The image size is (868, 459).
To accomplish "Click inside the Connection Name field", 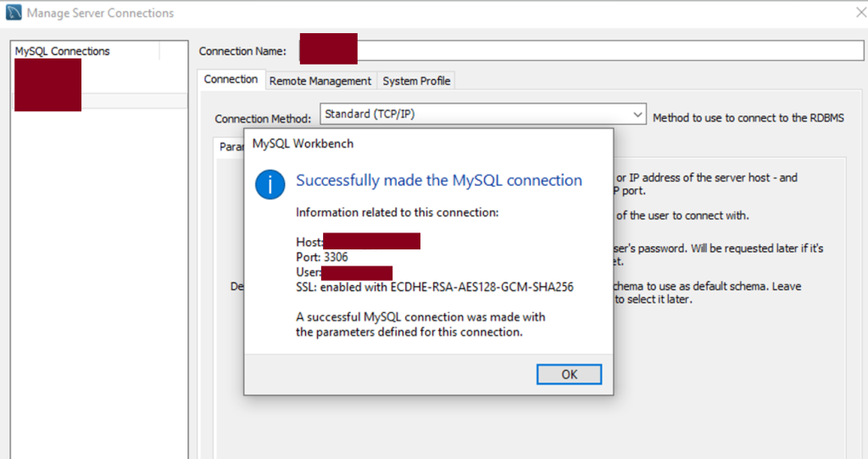I will (581, 51).
